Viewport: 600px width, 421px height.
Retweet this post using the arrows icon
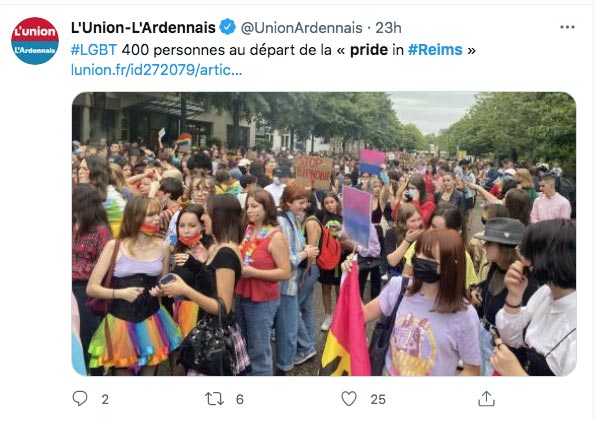click(x=214, y=399)
